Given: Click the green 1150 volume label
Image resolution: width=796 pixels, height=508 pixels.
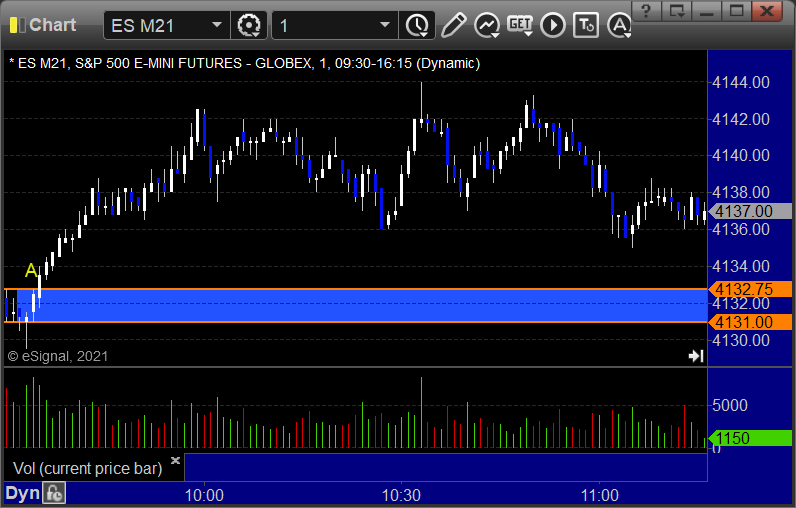Looking at the screenshot, I should point(750,438).
